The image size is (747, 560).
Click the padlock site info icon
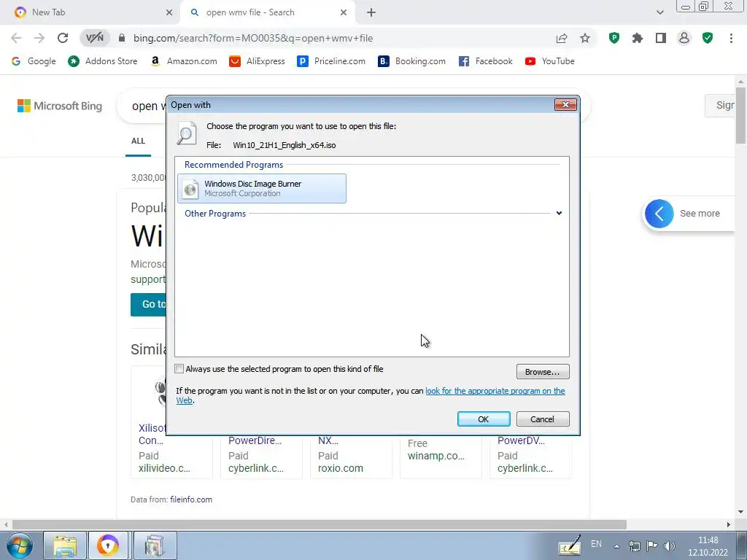click(122, 38)
